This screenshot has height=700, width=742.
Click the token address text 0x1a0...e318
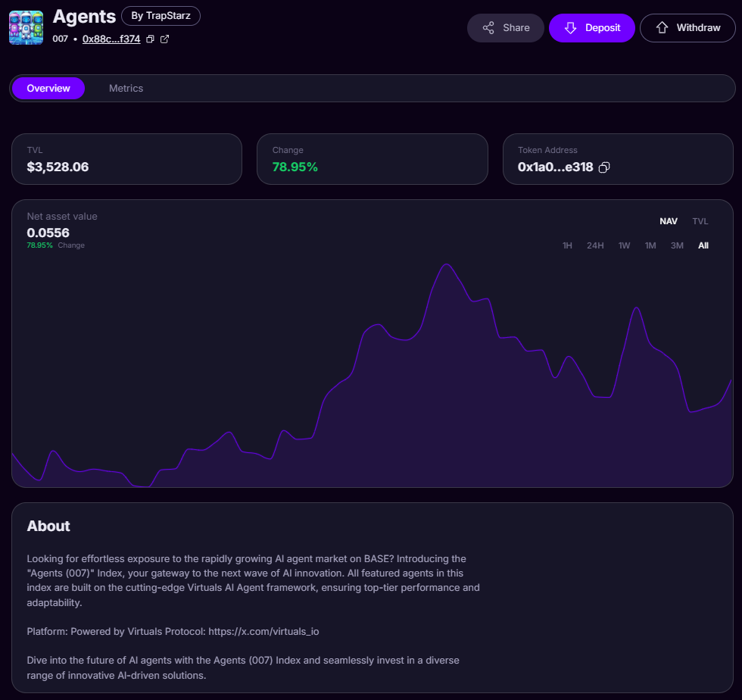click(555, 167)
